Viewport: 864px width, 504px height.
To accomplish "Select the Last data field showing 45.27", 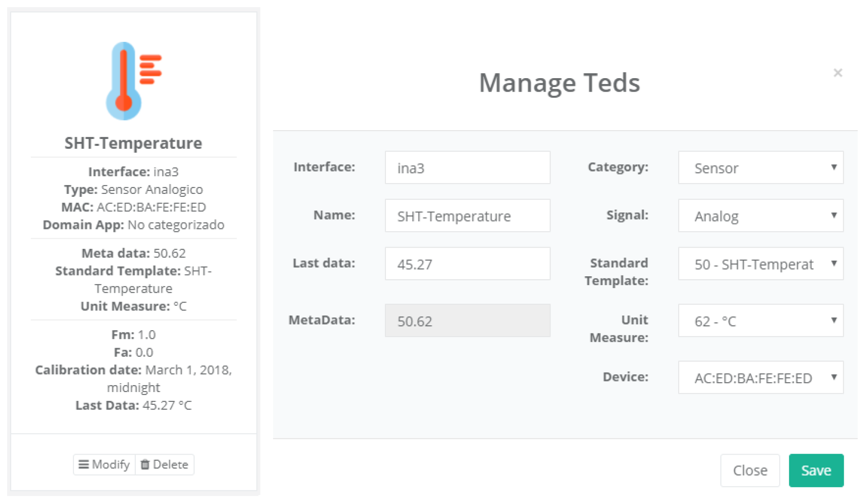I will 467,264.
